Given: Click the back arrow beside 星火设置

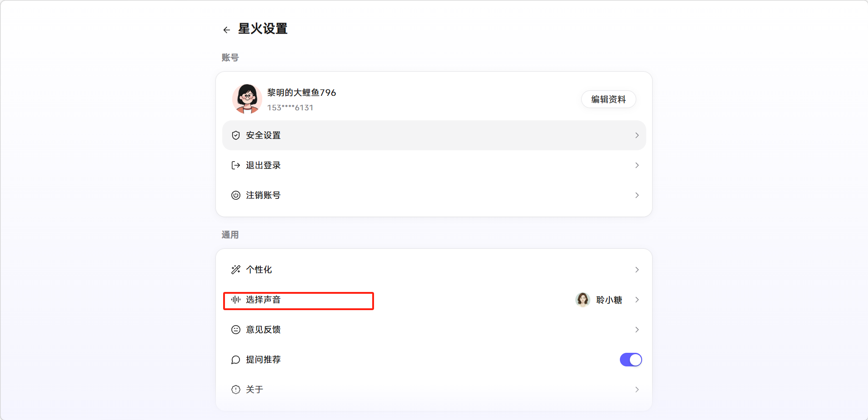Looking at the screenshot, I should (226, 30).
